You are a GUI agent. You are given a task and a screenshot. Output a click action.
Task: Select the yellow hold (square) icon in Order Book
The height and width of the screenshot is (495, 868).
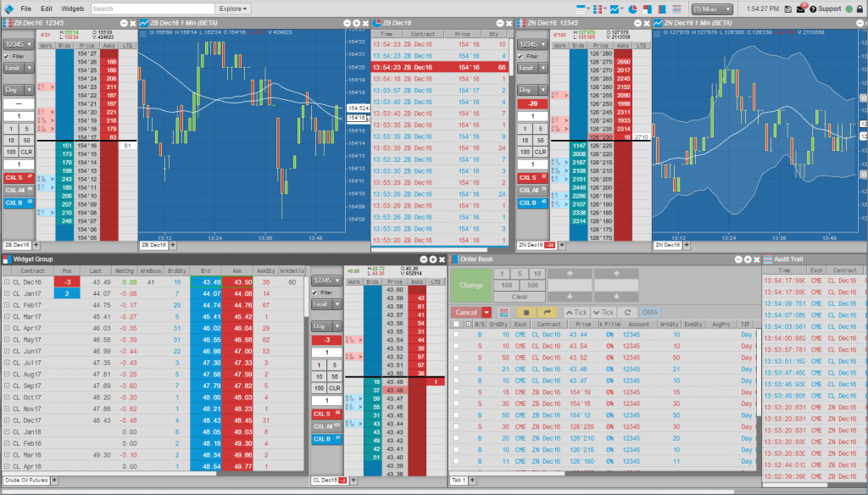(526, 312)
